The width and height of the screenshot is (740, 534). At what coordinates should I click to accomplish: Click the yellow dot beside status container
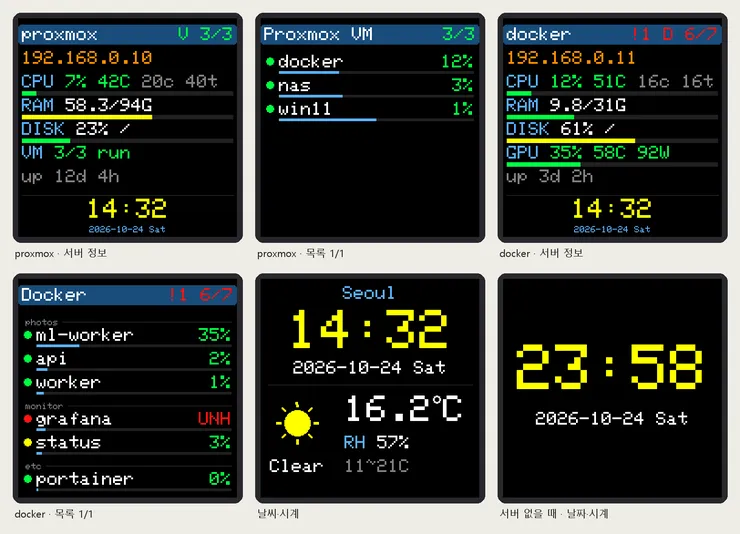click(28, 442)
